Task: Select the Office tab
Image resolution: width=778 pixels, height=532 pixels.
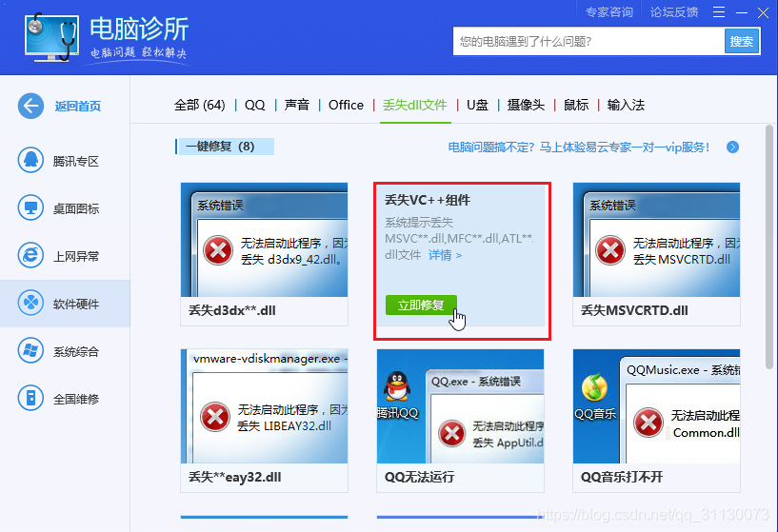Action: click(x=346, y=105)
